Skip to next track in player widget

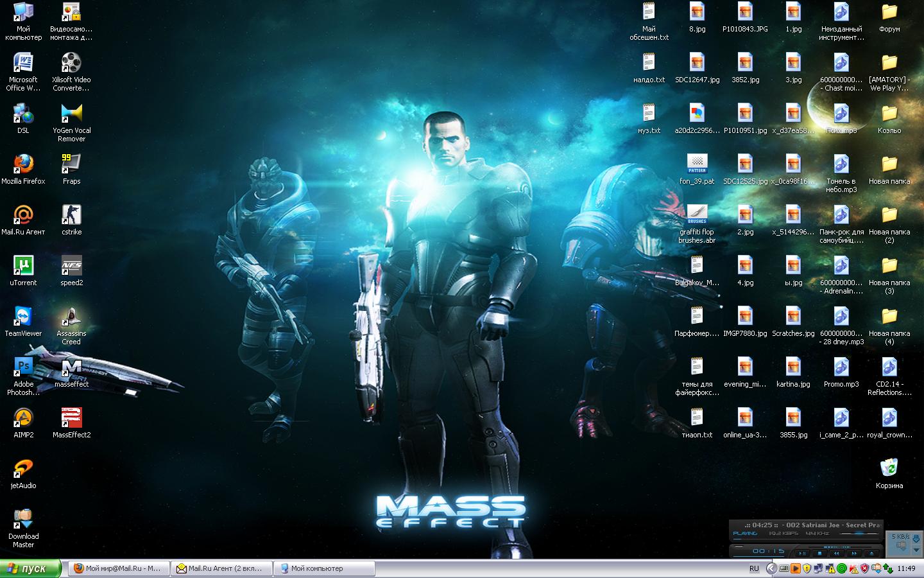[854, 553]
